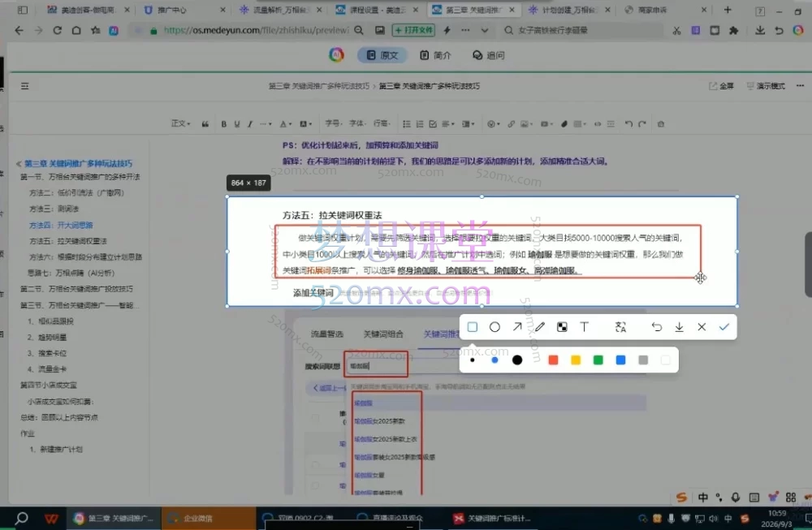Open the 正文 paragraph style dropdown
This screenshot has height=530, width=812.
tap(181, 123)
